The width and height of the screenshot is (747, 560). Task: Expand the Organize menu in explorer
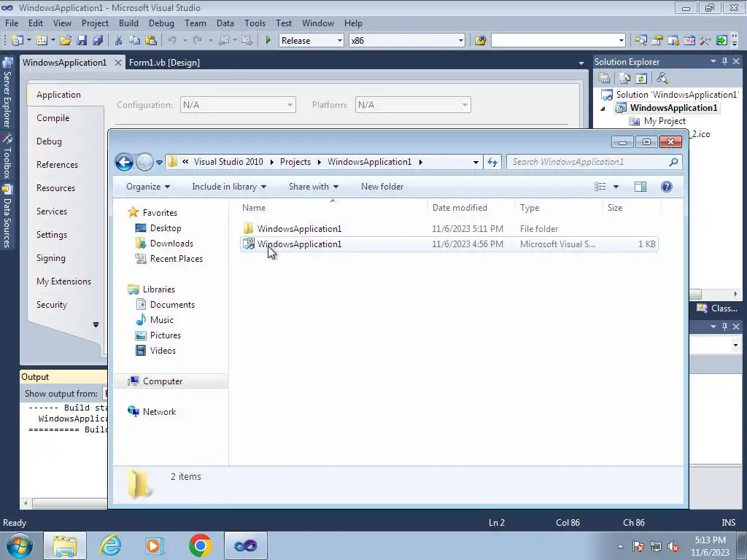pyautogui.click(x=148, y=187)
